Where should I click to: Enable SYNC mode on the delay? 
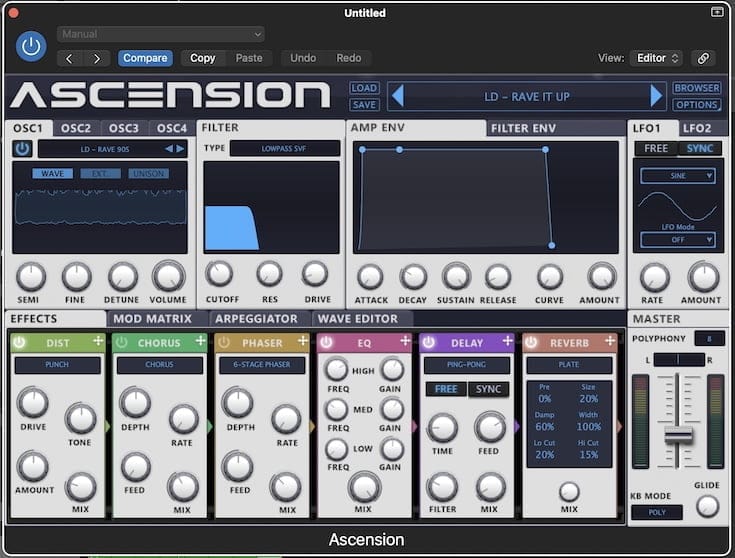click(x=488, y=389)
